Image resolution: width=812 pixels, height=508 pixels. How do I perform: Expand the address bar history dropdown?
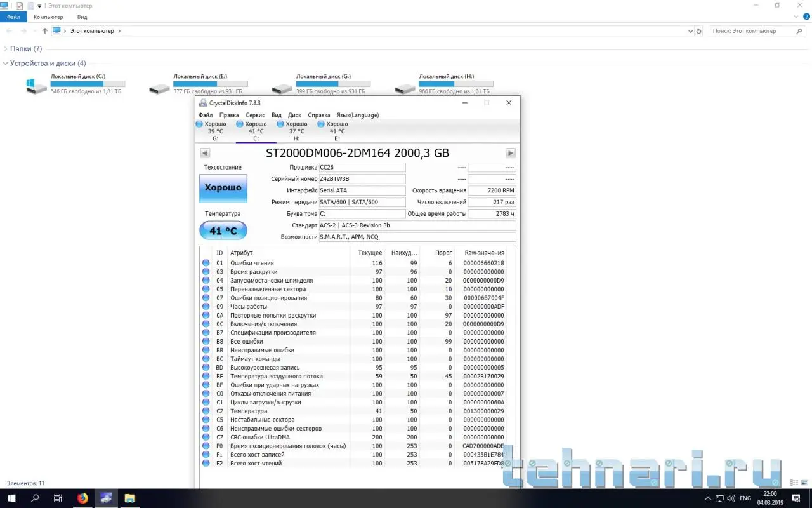click(690, 30)
